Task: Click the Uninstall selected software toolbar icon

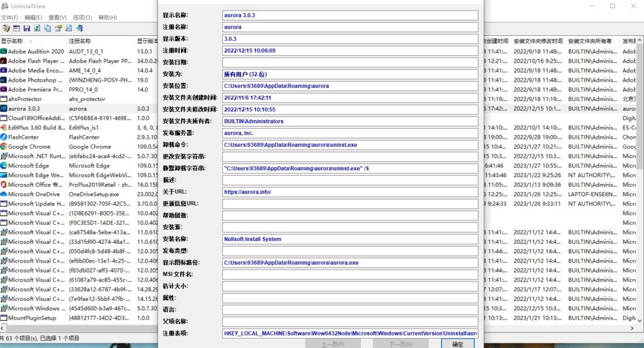Action: click(x=6, y=28)
